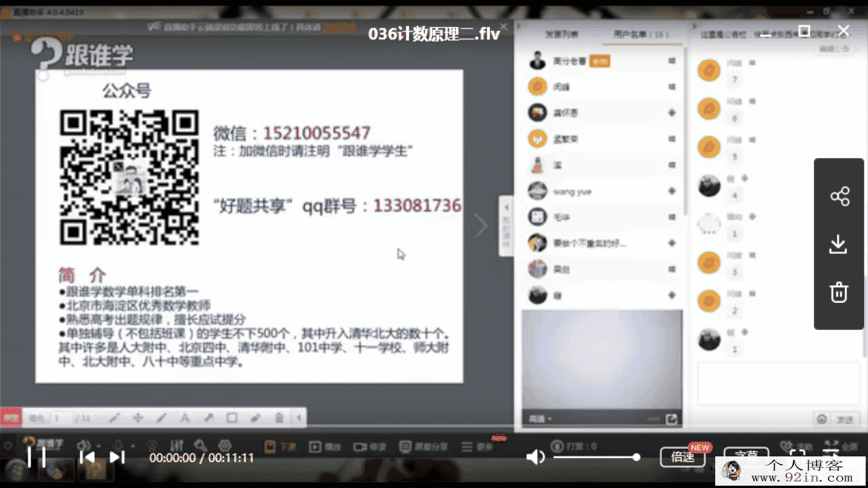Image resolution: width=868 pixels, height=488 pixels.
Task: Adjust the white player volume slider
Action: coord(596,457)
